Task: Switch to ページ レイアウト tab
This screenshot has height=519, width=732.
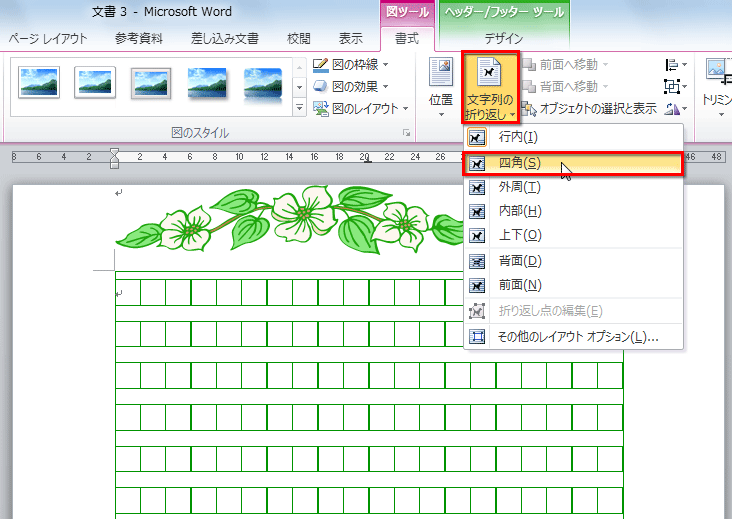Action: [x=47, y=38]
